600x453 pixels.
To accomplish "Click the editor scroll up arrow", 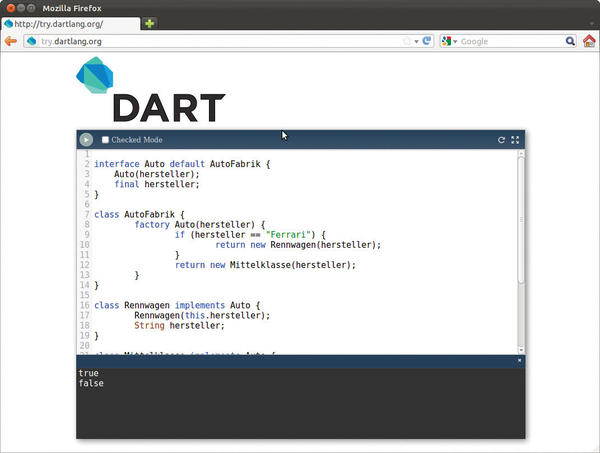I will (x=521, y=153).
